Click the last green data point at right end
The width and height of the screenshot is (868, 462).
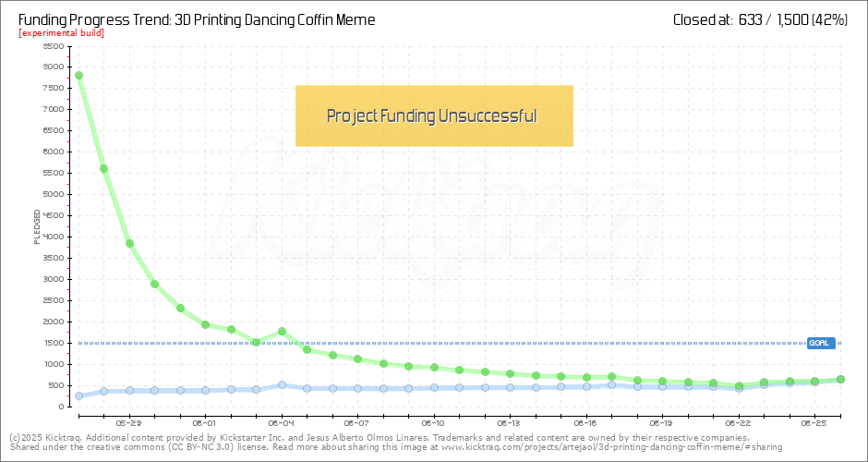840,379
